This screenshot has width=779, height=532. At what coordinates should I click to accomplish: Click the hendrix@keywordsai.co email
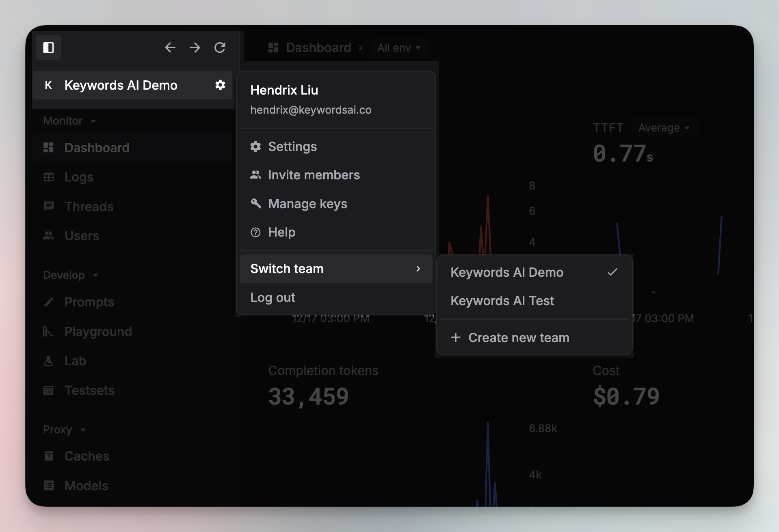(x=311, y=110)
